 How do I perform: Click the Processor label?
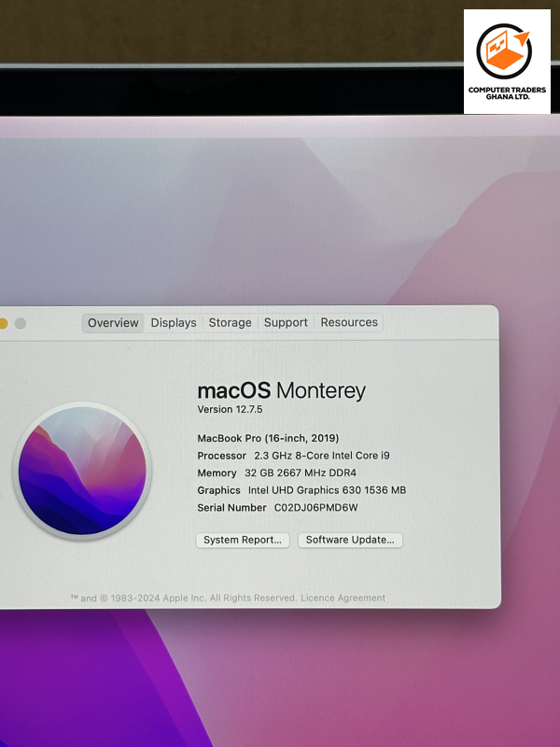pos(222,456)
